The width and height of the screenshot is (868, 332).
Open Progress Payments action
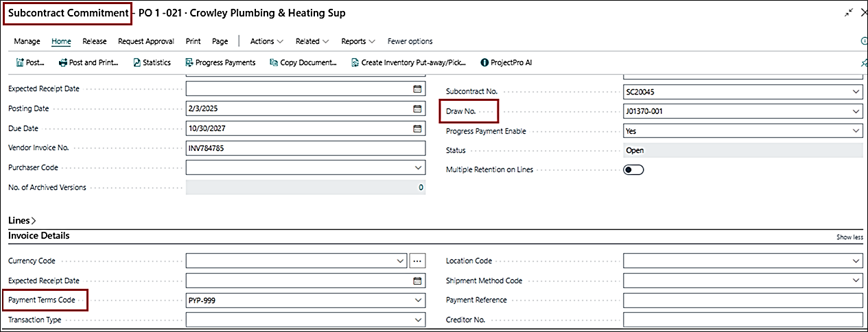pos(190,62)
